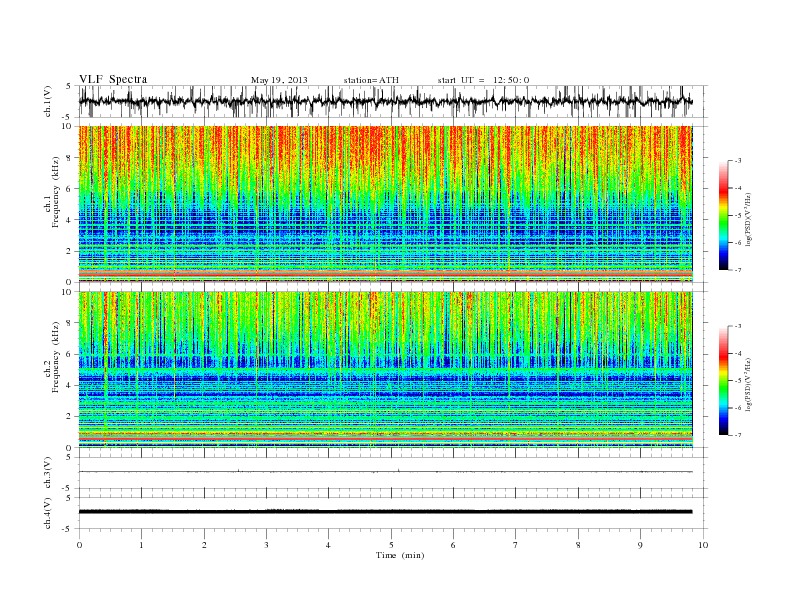Click the "7" tick on the time axis
The height and width of the screenshot is (612, 792).
click(516, 545)
